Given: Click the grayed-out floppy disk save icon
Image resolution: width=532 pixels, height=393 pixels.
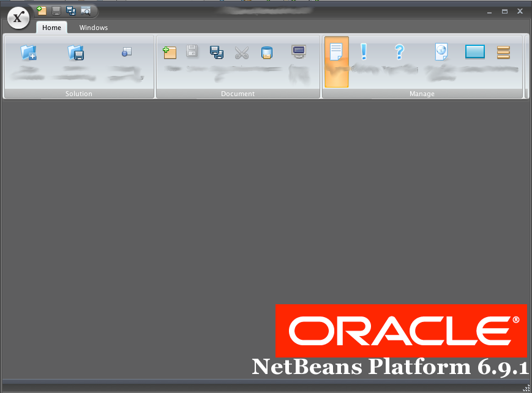Looking at the screenshot, I should coord(192,52).
